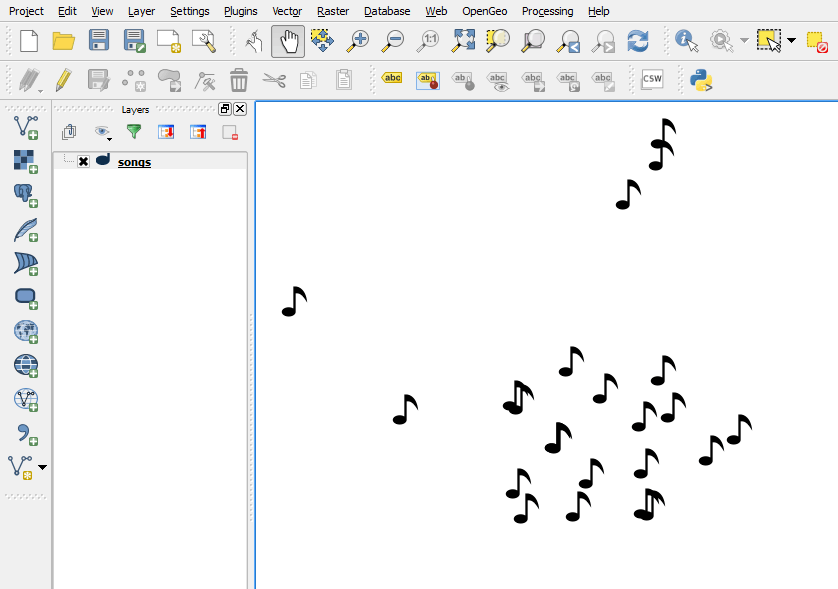Toggle visibility checkbox of songs layer

(x=83, y=162)
